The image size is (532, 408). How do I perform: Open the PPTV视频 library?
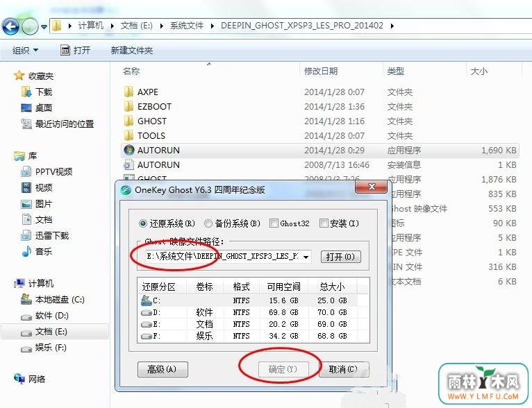point(47,172)
